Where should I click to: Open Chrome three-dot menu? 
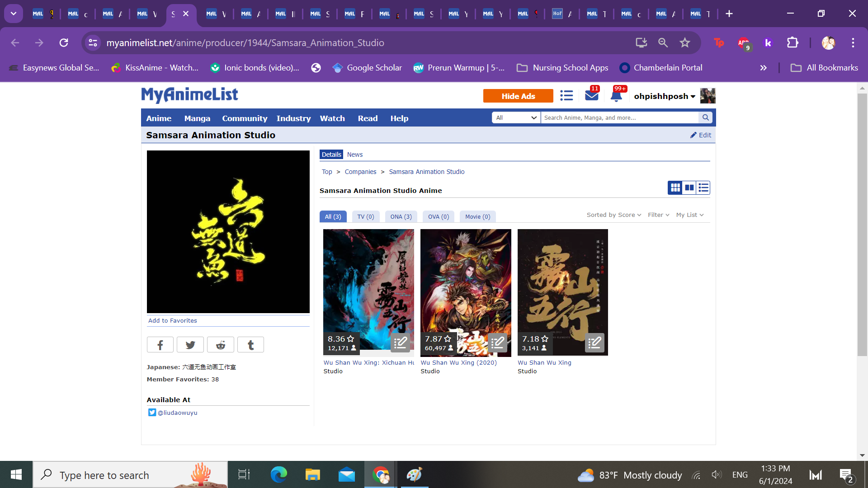853,42
